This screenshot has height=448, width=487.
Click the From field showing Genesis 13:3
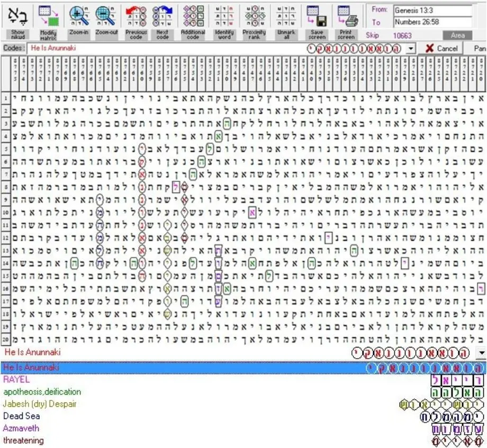[432, 10]
